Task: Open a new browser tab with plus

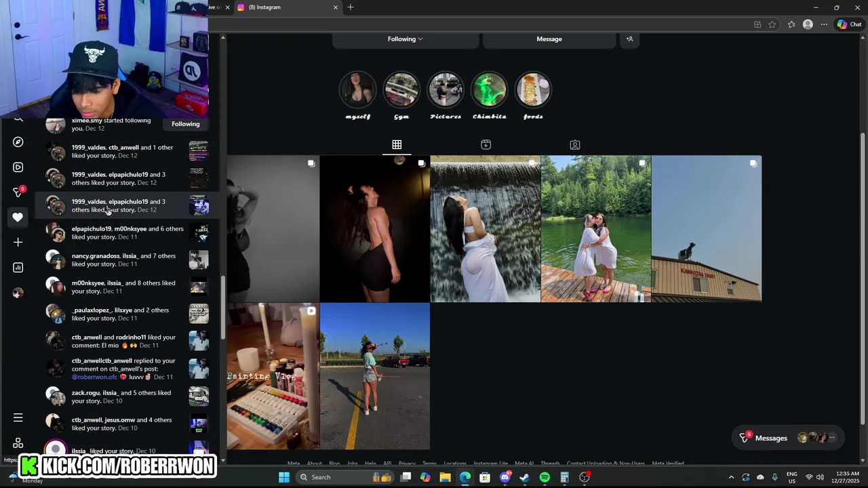Action: click(x=351, y=7)
